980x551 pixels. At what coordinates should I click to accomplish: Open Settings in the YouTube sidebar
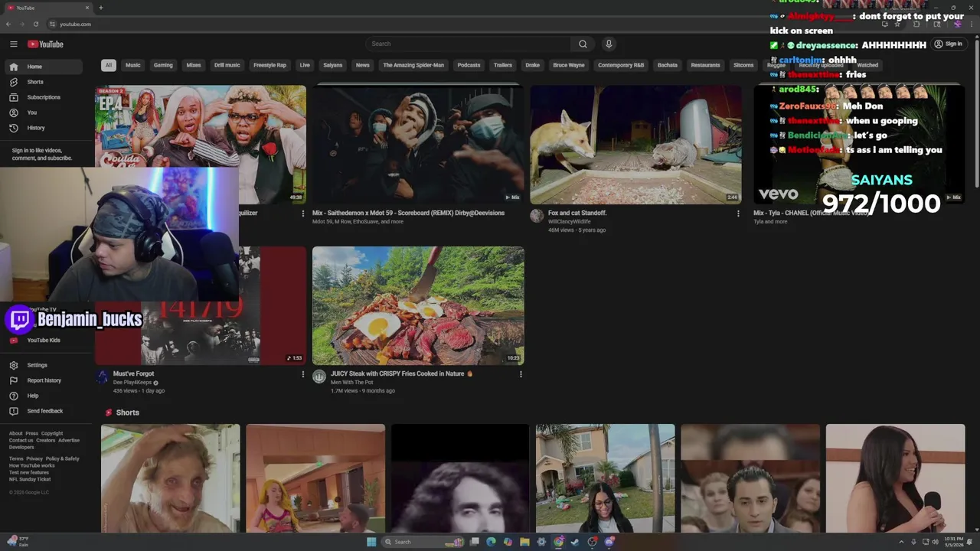click(43, 365)
